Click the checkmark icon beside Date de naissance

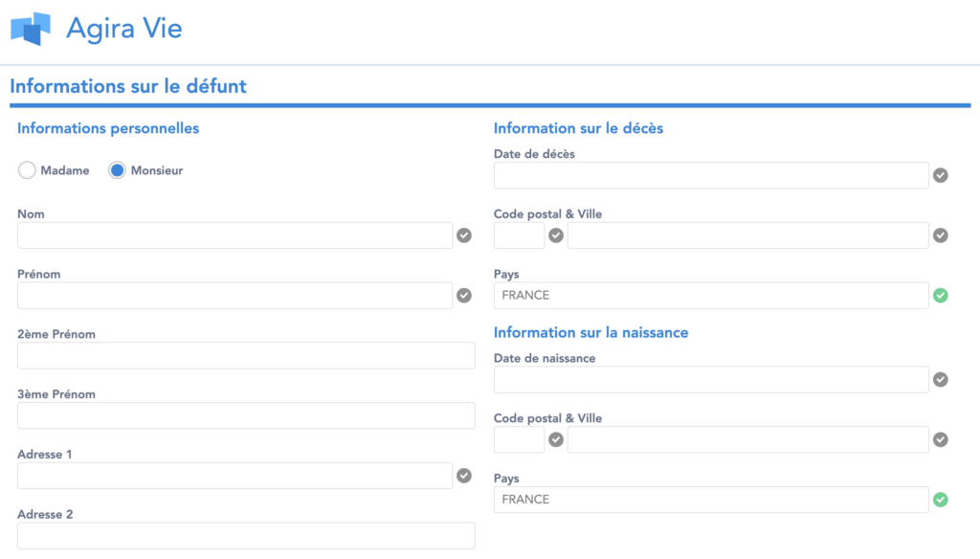point(941,380)
